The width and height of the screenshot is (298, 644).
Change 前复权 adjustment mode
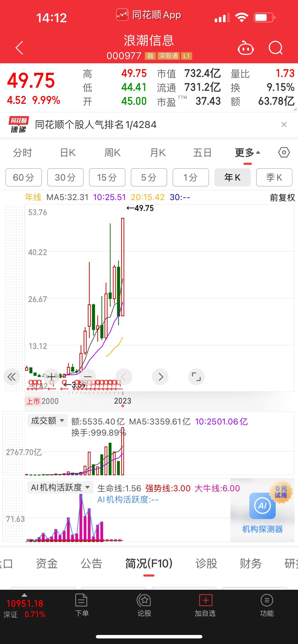pyautogui.click(x=282, y=197)
